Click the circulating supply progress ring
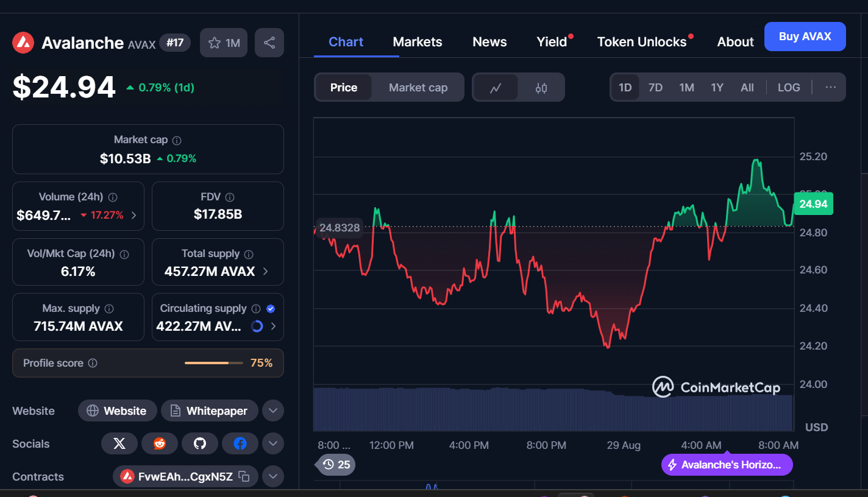This screenshot has height=497, width=868. click(x=257, y=326)
